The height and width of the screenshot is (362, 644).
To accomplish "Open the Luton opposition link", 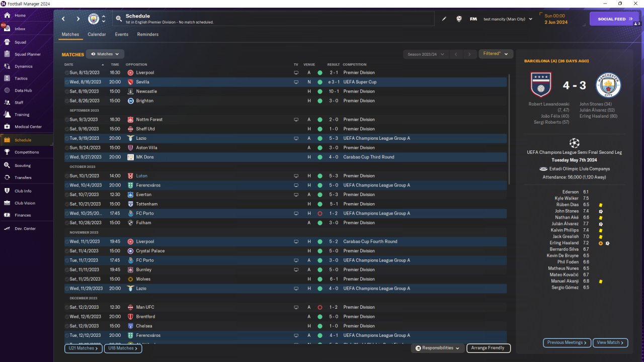I will 142,176.
